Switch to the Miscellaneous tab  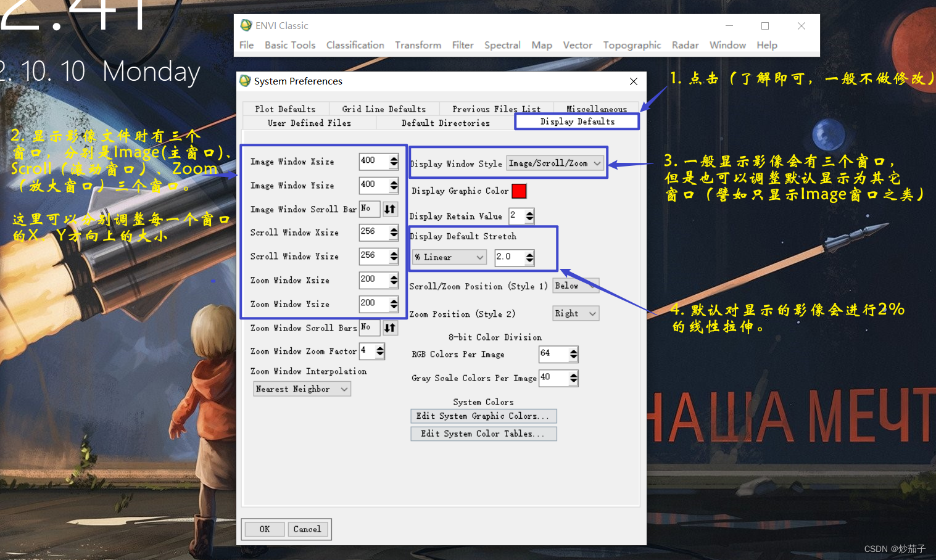point(597,109)
